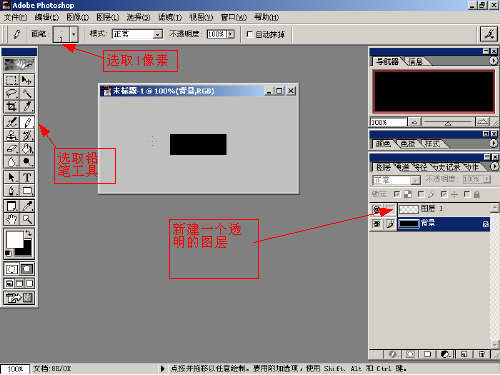Open the brush size picker dropdown
The width and height of the screenshot is (500, 375).
(74, 34)
